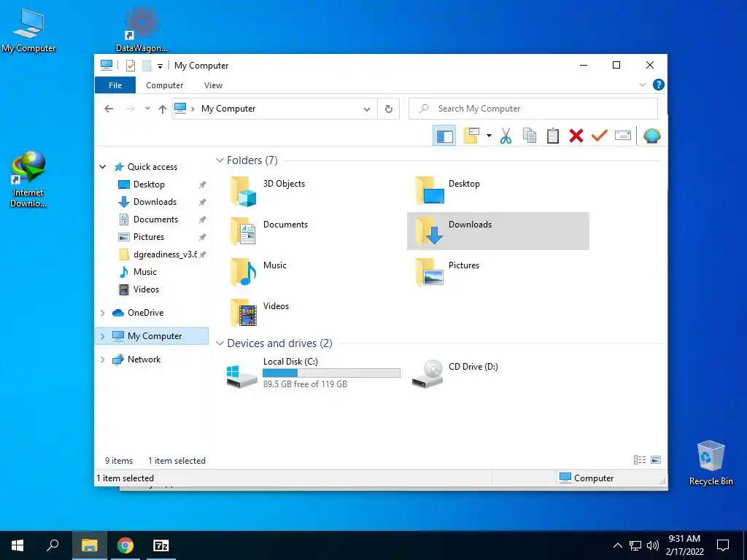Open Classic Shell settings shell icon

[651, 136]
